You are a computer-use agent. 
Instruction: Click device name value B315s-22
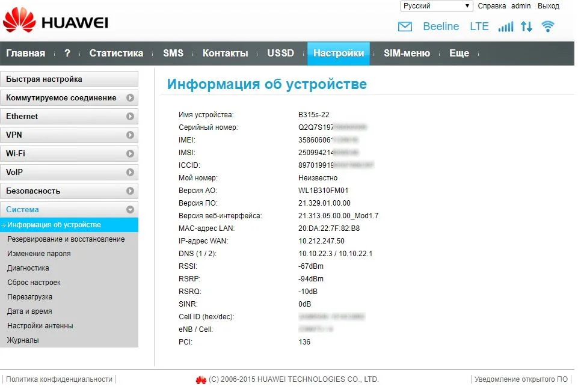click(x=314, y=115)
